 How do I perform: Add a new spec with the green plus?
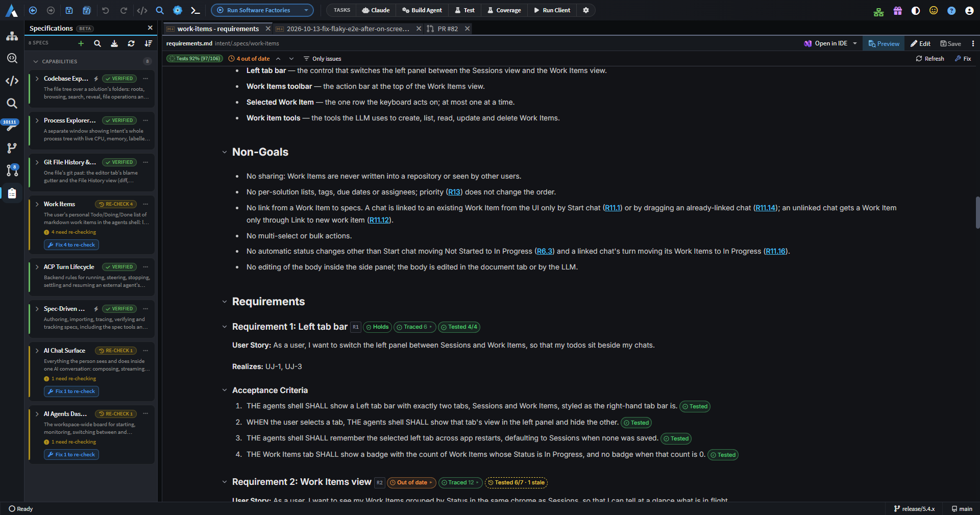[81, 43]
